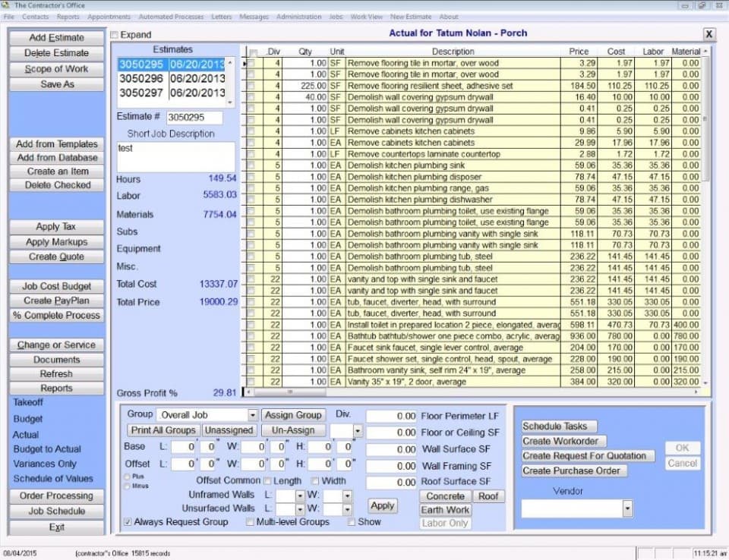Click Create Quote button
The height and width of the screenshot is (560, 729).
coord(57,257)
